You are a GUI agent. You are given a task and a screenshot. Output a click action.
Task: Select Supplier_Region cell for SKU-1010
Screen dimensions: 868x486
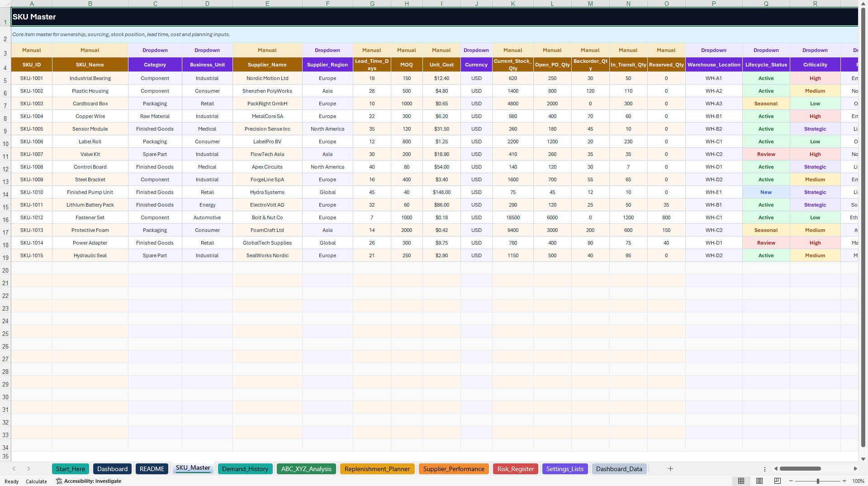[x=327, y=192]
